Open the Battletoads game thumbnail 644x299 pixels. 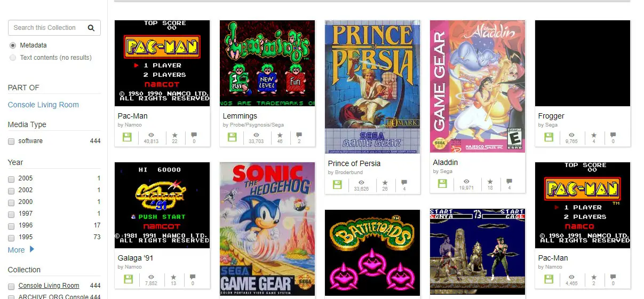(x=372, y=253)
